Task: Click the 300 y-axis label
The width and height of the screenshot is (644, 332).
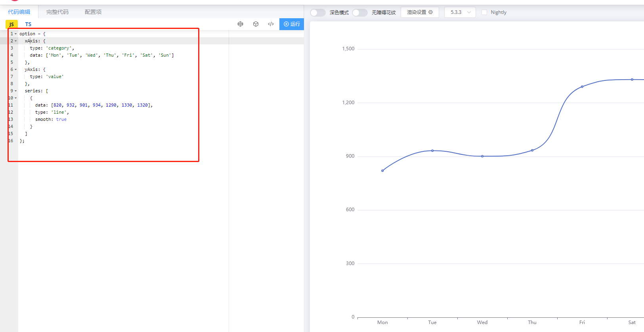Action: tap(350, 263)
